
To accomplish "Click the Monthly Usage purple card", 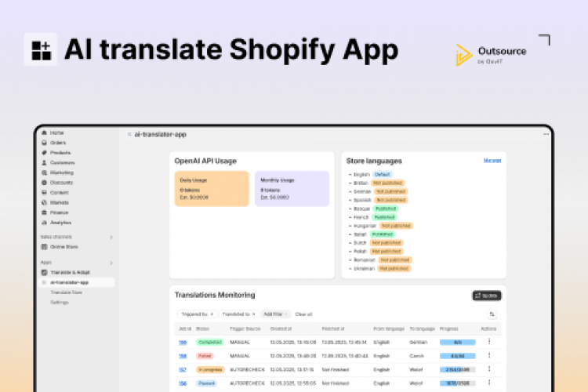I will pyautogui.click(x=292, y=189).
